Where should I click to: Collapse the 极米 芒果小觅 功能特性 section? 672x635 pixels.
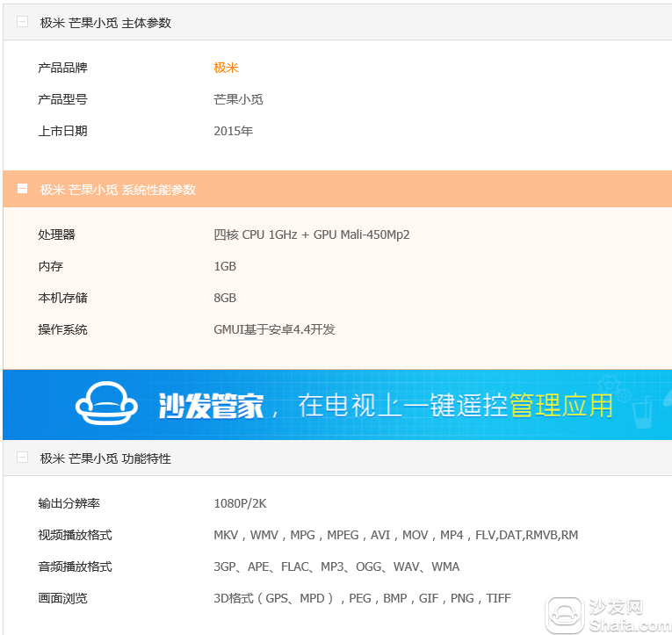coord(22,458)
